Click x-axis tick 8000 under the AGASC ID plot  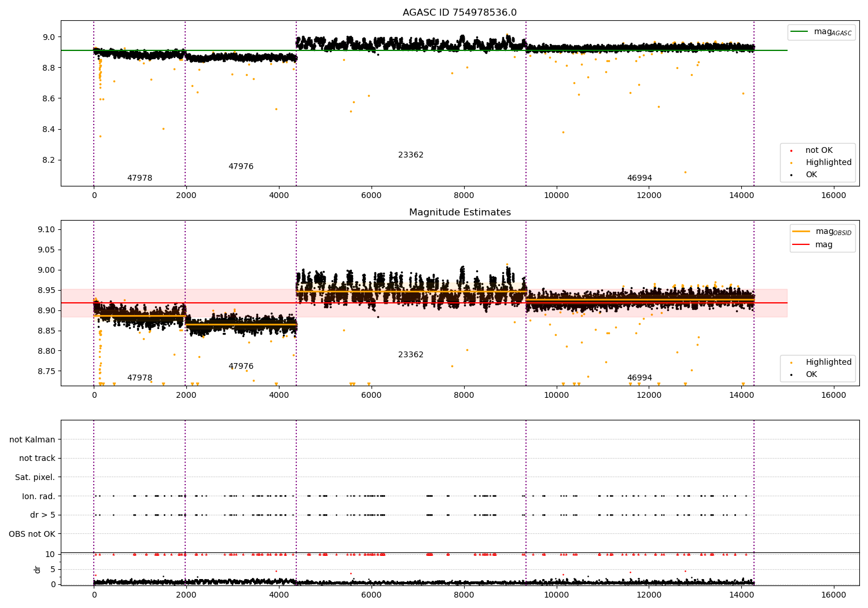[464, 196]
